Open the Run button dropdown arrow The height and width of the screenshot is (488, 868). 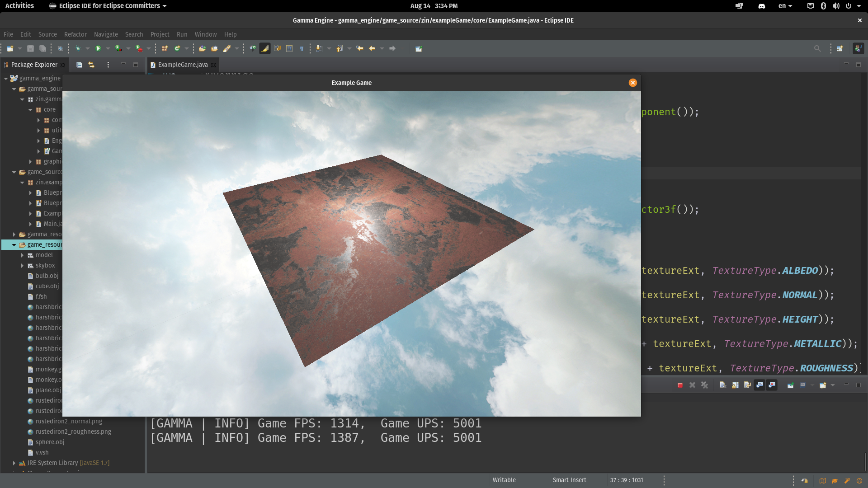[108, 49]
